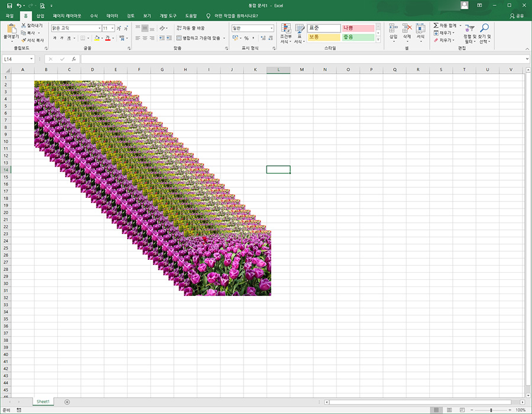
Task: Open the font size dropdown showing 11
Action: click(113, 28)
